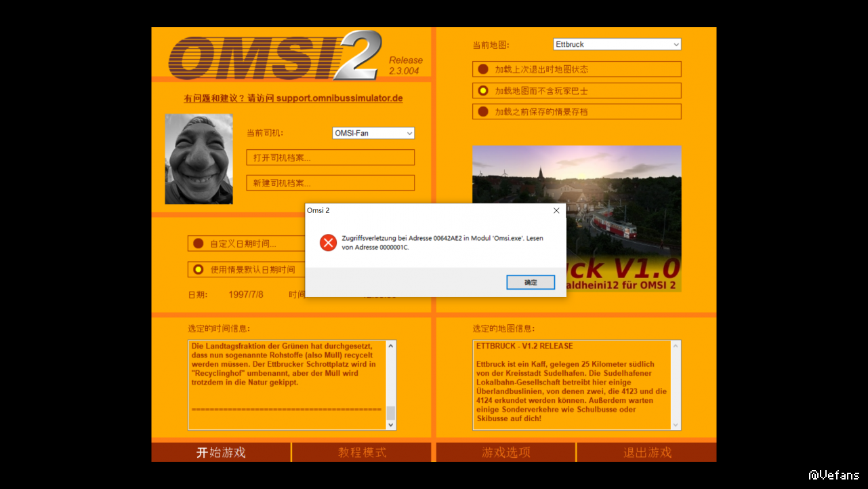868x489 pixels.
Task: Click the Zugriffsverletzung error message text
Action: click(x=442, y=243)
